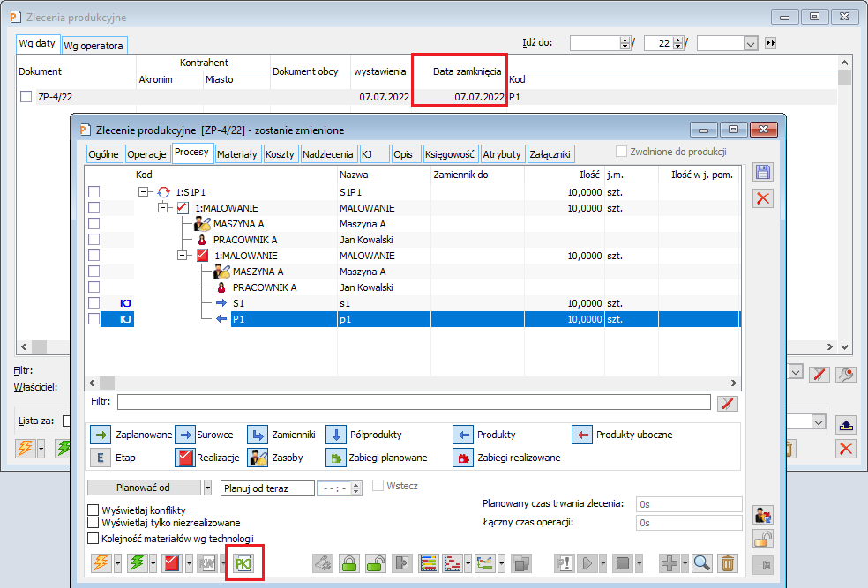The width and height of the screenshot is (868, 588).
Task: Clear filter using the red funnel icon
Action: click(728, 403)
